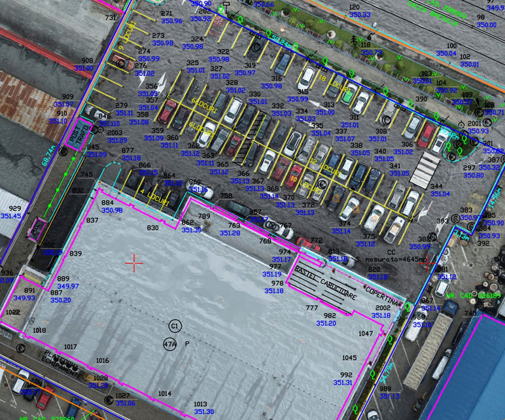Select the 68.74m boundary length label
This screenshot has height=420, width=505.
coord(49,156)
